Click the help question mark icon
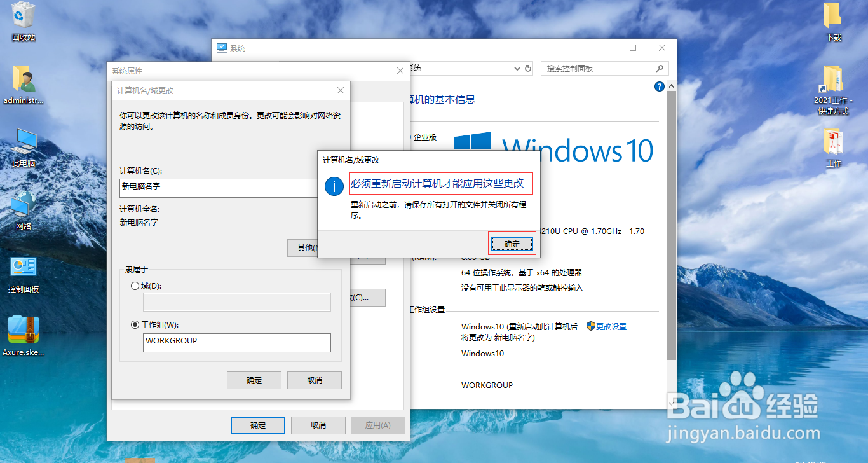Viewport: 868px width, 463px height. pyautogui.click(x=659, y=86)
